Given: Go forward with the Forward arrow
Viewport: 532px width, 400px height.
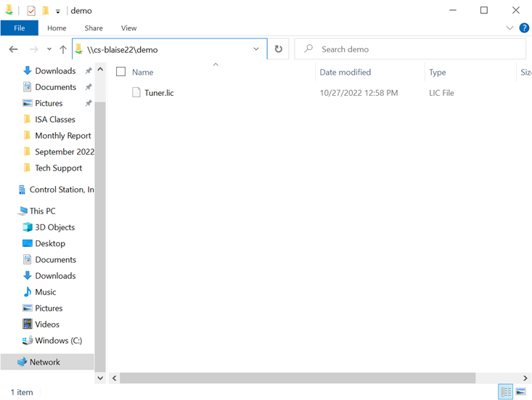Looking at the screenshot, I should [33, 49].
